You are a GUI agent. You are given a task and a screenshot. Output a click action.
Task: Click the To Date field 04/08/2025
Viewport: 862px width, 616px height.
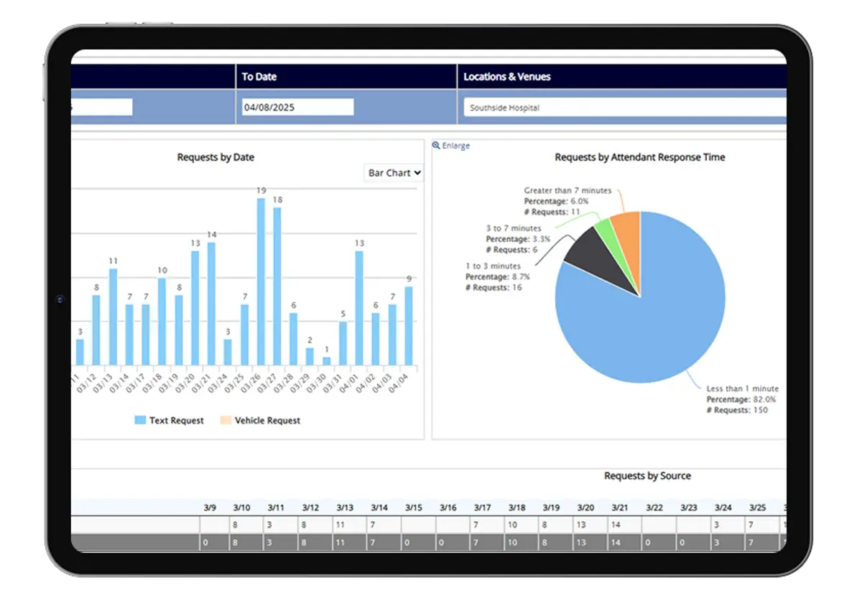[x=297, y=107]
